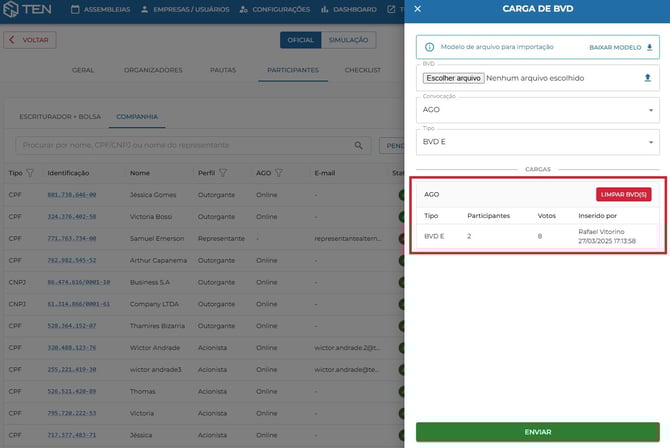
Task: Click the Limpar BVD(s) button
Action: (623, 194)
